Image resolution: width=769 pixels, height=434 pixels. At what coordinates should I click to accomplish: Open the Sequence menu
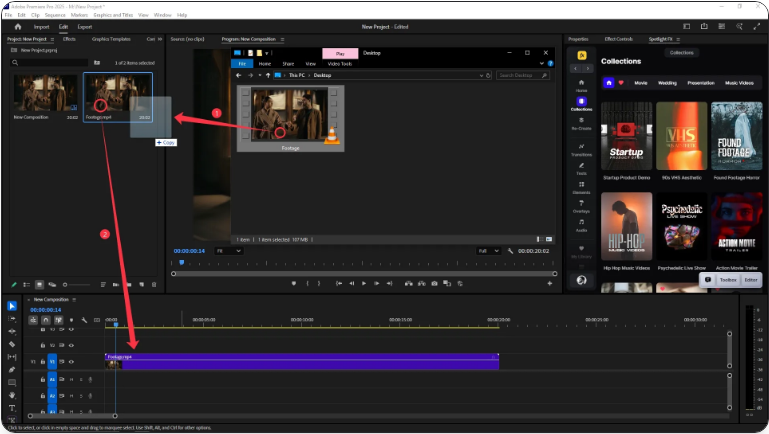[54, 15]
